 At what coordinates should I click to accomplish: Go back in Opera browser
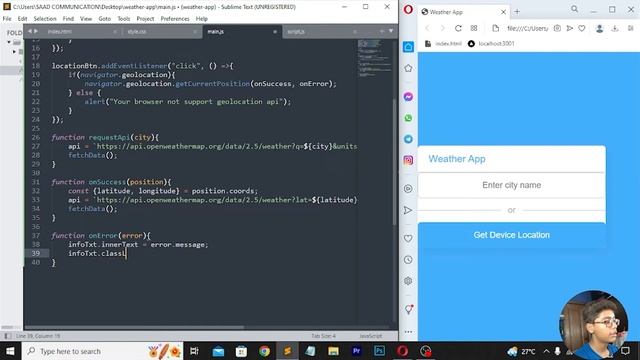point(427,28)
